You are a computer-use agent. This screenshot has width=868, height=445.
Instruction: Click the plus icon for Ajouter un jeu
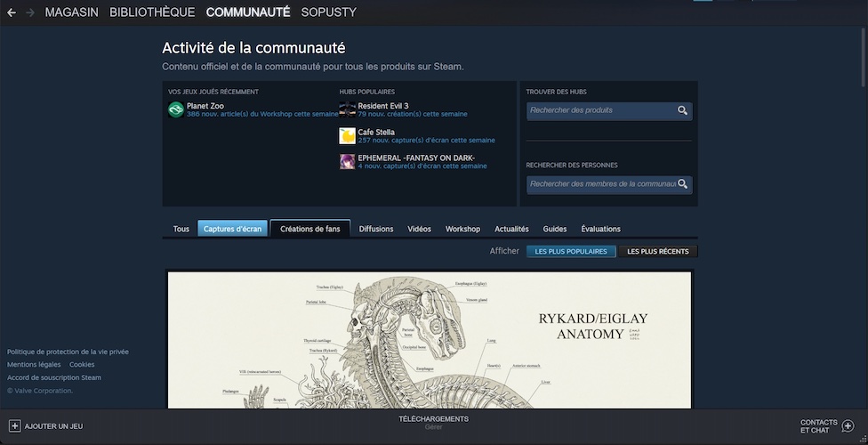pos(14,426)
